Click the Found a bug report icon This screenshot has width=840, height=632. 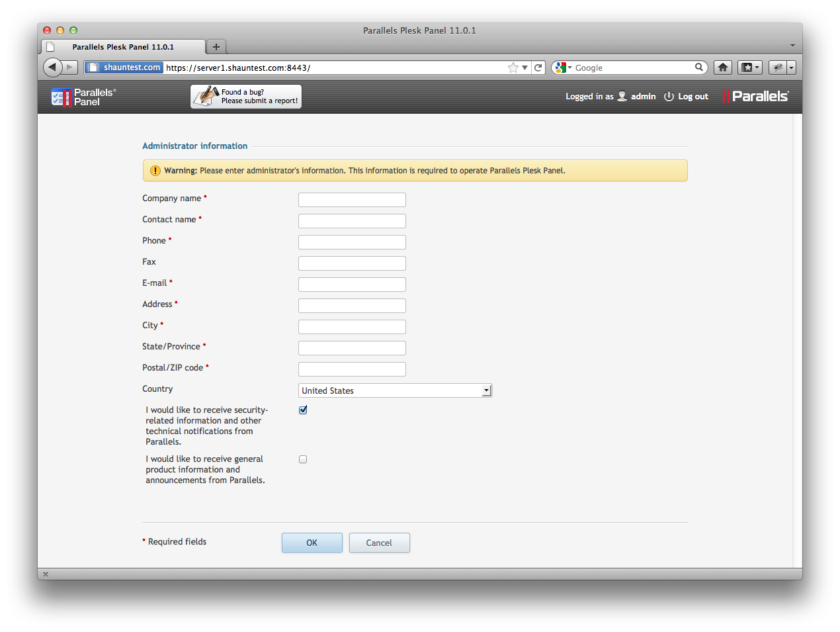point(206,96)
